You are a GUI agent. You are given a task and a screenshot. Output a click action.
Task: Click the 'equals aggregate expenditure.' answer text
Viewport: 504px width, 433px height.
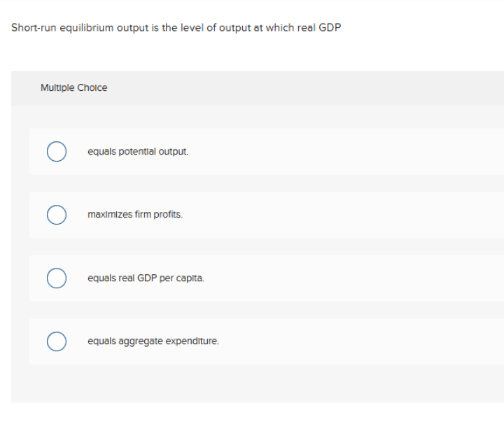pyautogui.click(x=153, y=341)
